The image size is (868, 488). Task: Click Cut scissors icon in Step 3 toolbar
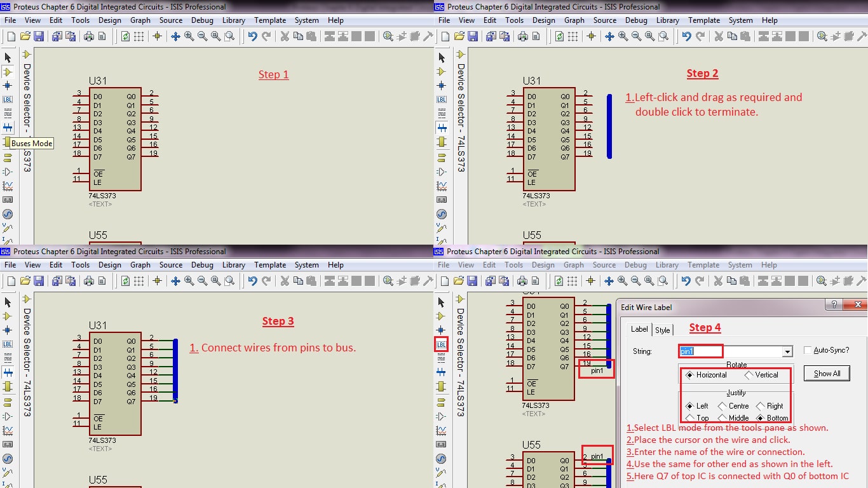(x=285, y=281)
